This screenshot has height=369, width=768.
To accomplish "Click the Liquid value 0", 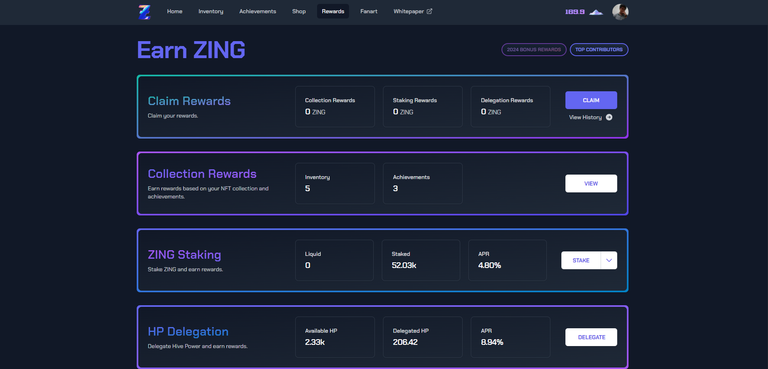I will (x=308, y=265).
